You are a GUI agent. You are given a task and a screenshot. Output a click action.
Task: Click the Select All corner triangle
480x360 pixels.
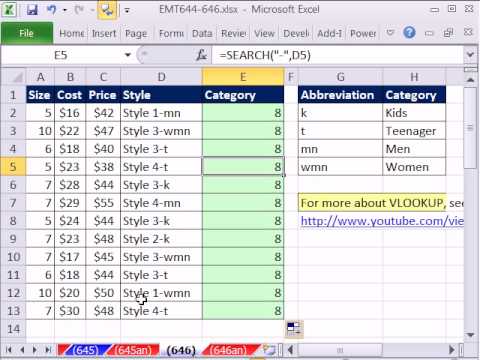(14, 77)
